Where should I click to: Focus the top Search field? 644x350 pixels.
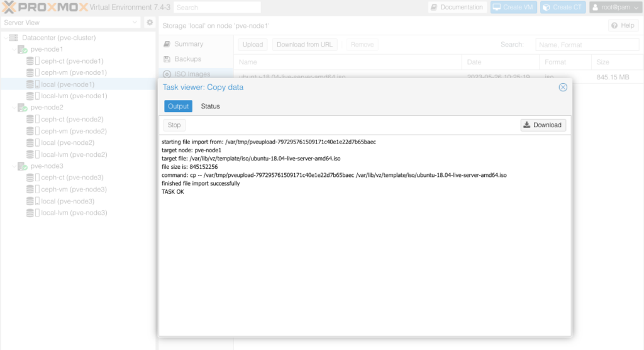point(217,8)
